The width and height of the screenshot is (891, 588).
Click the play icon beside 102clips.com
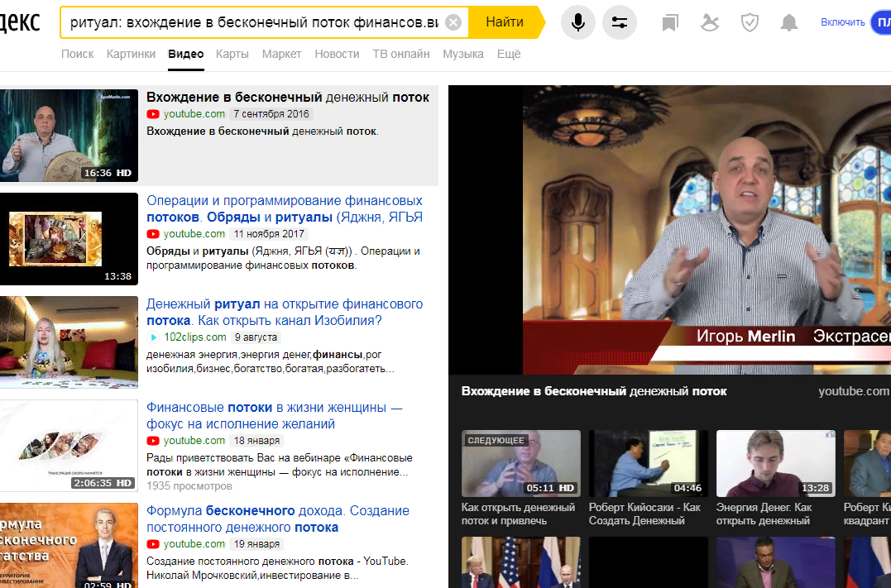pyautogui.click(x=153, y=337)
